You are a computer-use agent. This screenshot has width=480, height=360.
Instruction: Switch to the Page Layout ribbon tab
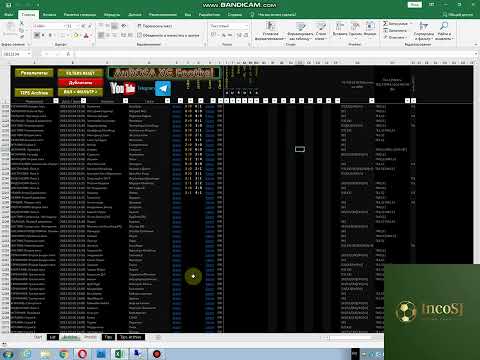pyautogui.click(x=80, y=15)
